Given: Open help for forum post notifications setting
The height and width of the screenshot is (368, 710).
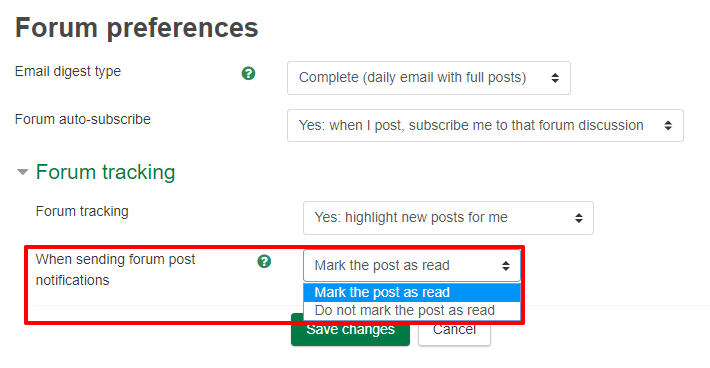Looking at the screenshot, I should tap(264, 261).
